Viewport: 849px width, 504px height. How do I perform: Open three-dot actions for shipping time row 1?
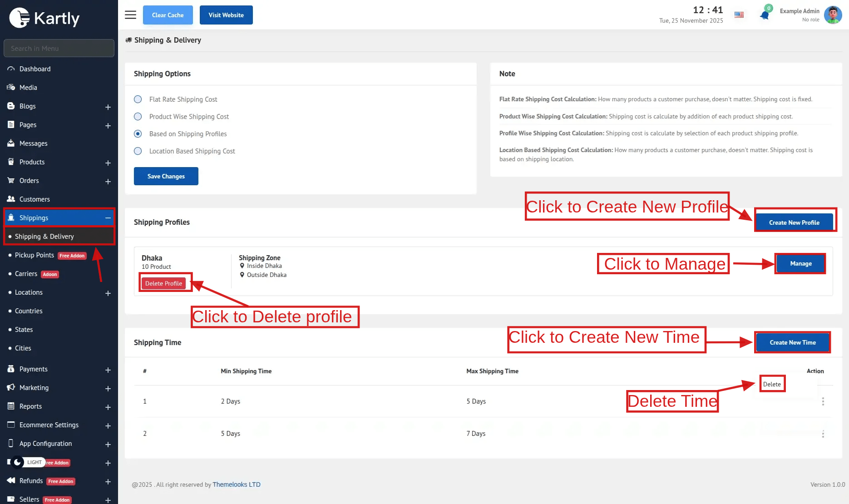pos(823,401)
